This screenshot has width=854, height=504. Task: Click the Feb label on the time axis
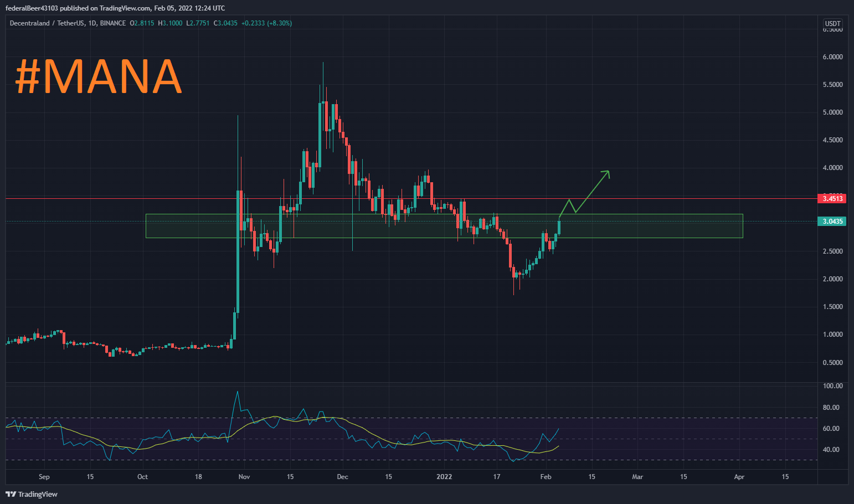click(x=546, y=477)
